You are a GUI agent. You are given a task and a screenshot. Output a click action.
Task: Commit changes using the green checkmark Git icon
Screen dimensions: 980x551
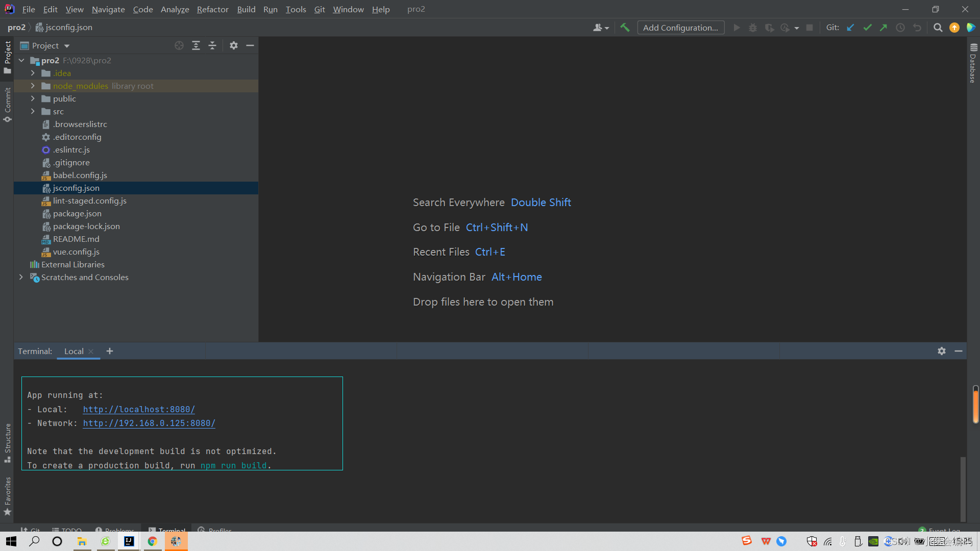click(867, 28)
